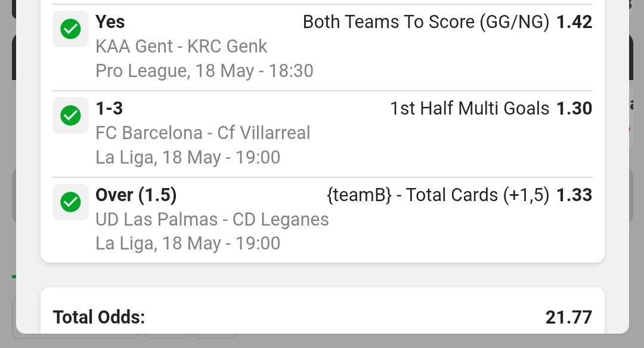Click the green checkmark beside Over (1.5)
This screenshot has width=644, height=348.
pyautogui.click(x=70, y=202)
